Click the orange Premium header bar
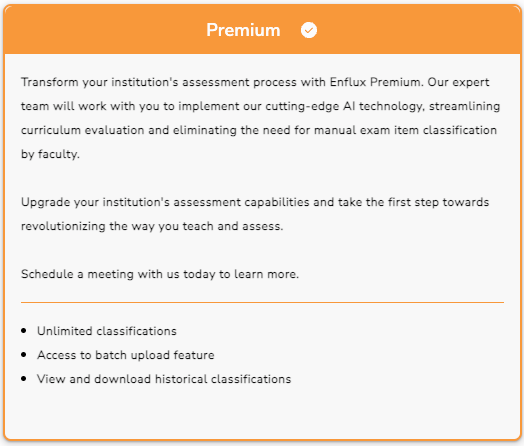 tap(262, 30)
